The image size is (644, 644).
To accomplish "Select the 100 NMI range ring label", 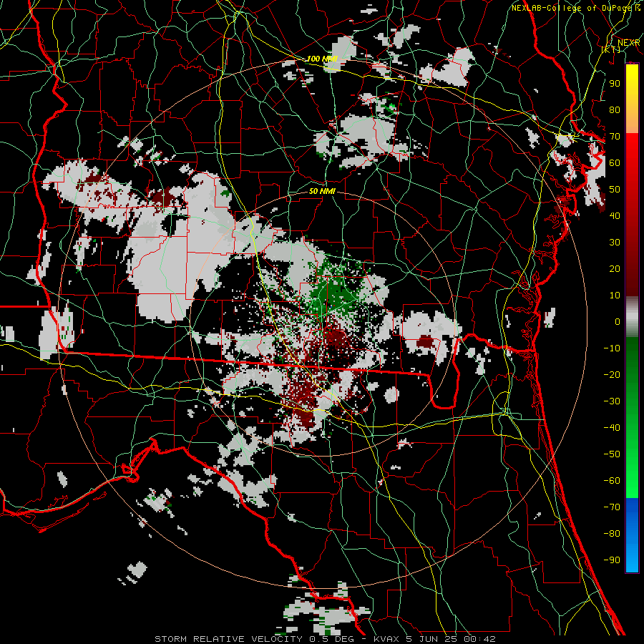I will point(322,59).
